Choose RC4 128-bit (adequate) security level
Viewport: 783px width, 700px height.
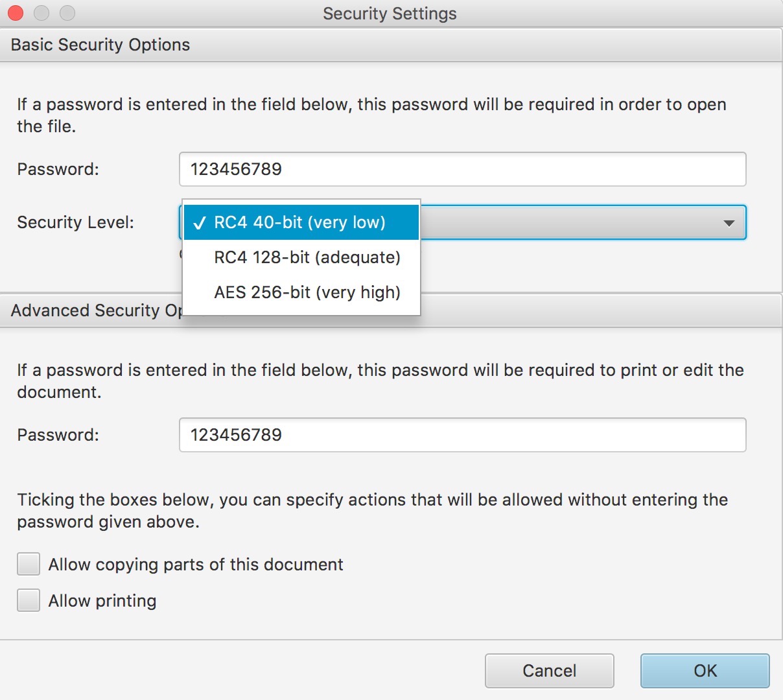[307, 257]
